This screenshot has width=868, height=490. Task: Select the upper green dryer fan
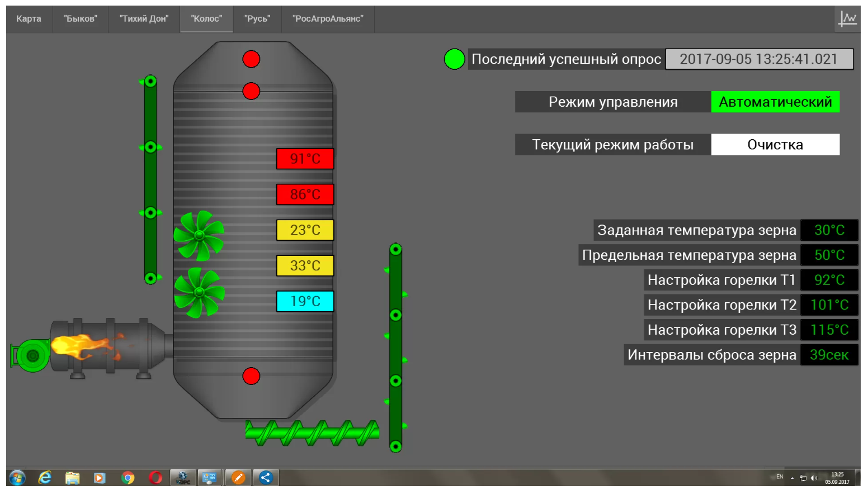click(199, 235)
